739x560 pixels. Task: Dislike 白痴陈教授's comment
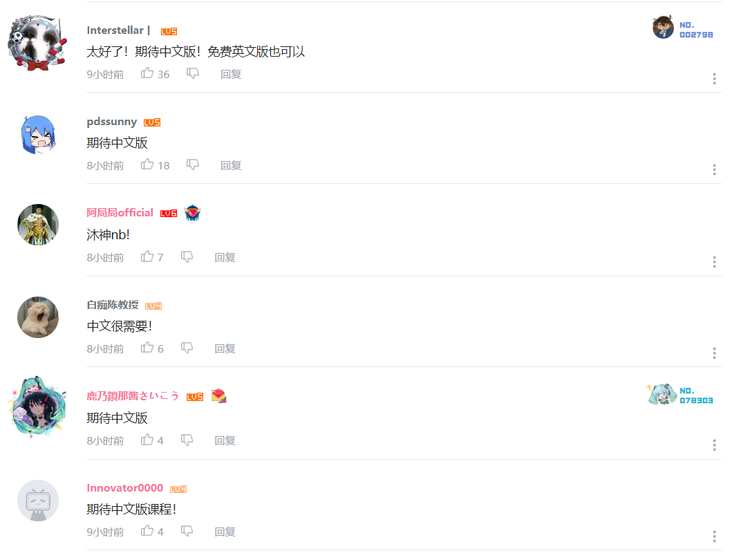click(x=187, y=348)
